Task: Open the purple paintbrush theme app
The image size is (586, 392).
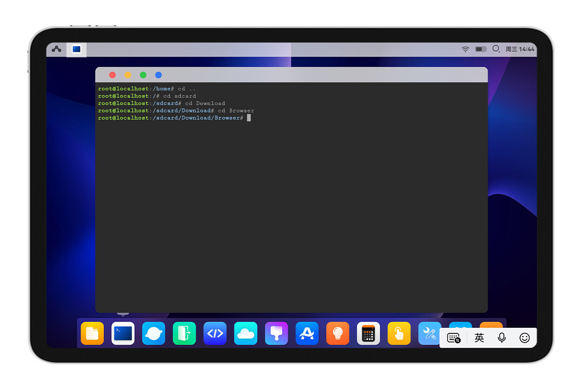Action: coord(276,333)
